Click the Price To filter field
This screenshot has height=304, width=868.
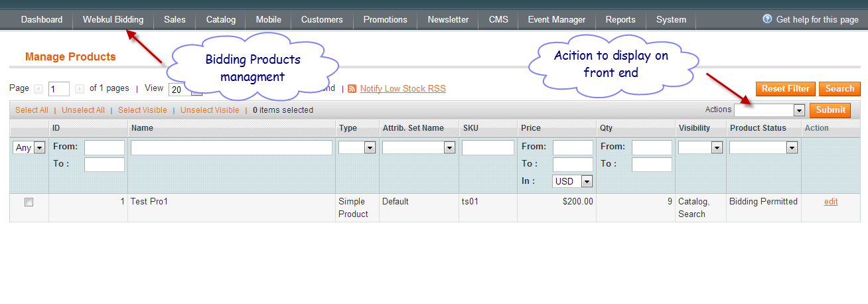(573, 164)
